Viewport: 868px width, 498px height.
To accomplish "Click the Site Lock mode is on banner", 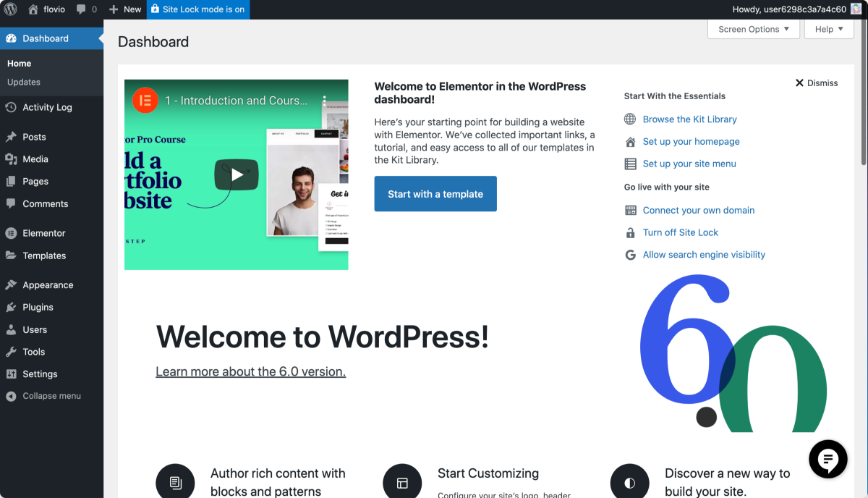I will click(198, 9).
